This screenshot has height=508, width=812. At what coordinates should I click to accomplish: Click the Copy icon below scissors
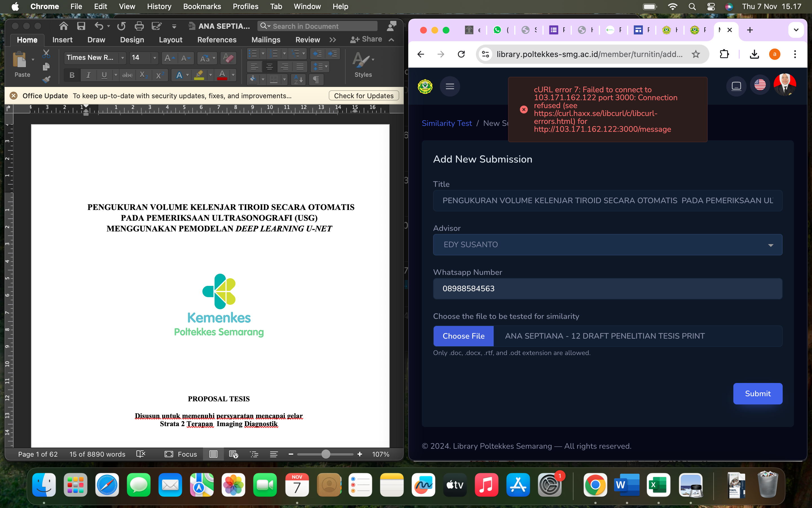[x=46, y=67]
